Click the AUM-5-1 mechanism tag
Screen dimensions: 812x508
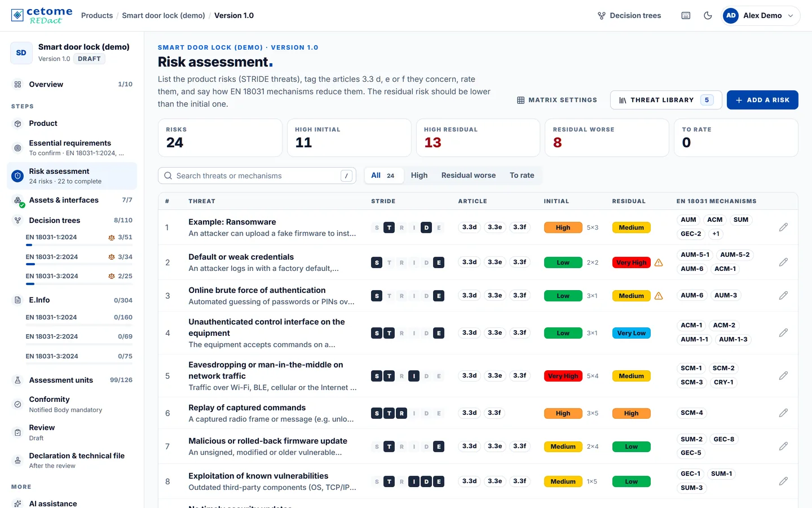click(x=695, y=255)
